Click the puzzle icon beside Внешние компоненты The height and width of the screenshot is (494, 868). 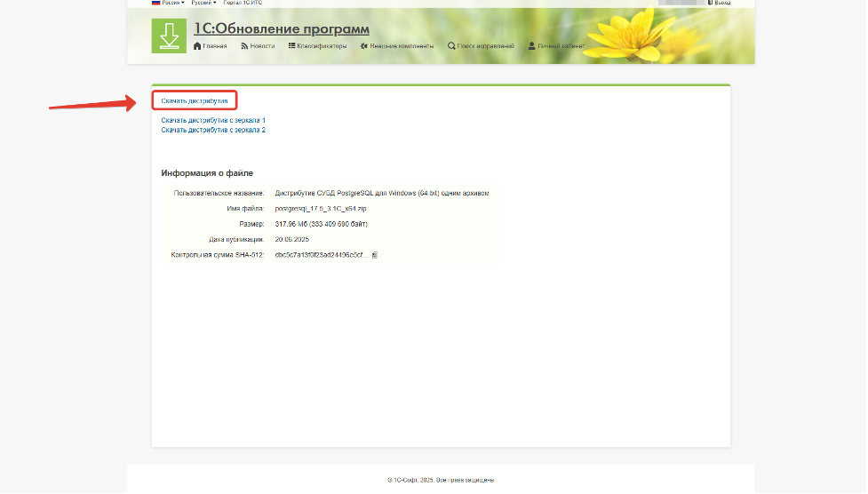pos(364,46)
